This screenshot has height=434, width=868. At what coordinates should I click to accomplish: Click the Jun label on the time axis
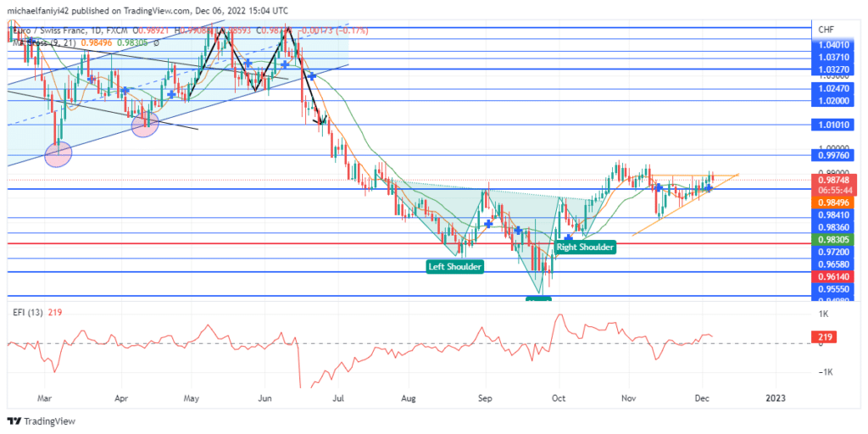[264, 398]
